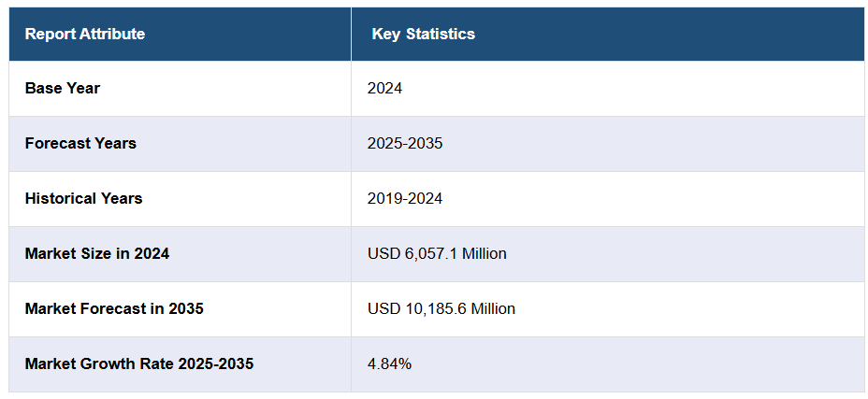This screenshot has width=868, height=399.
Task: Click 2025-2035 inside the Market Growth Rate label
Action: [214, 363]
